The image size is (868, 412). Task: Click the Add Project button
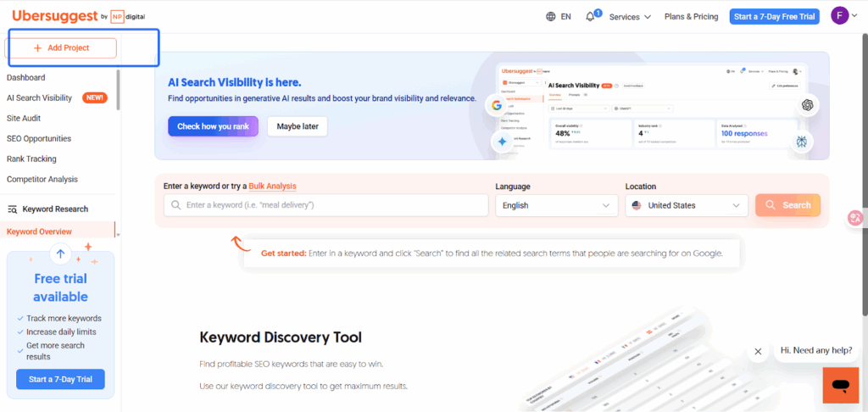tap(61, 48)
